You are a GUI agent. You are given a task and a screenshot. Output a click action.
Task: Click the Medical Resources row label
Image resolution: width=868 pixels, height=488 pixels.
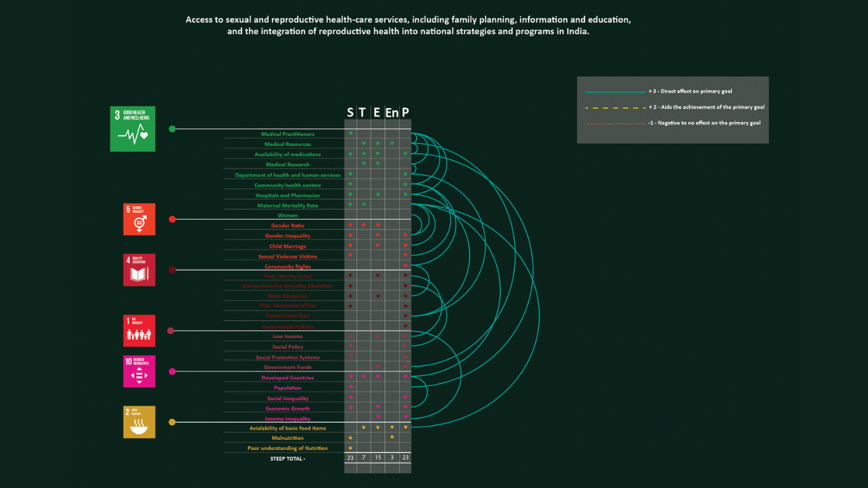coord(288,144)
